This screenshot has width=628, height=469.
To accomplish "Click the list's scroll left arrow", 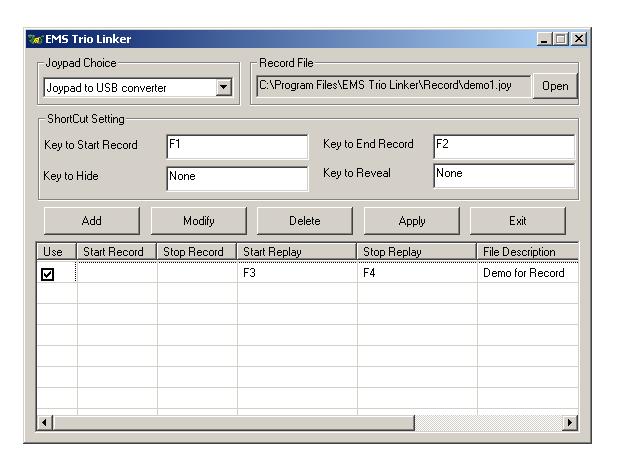I will pyautogui.click(x=44, y=423).
